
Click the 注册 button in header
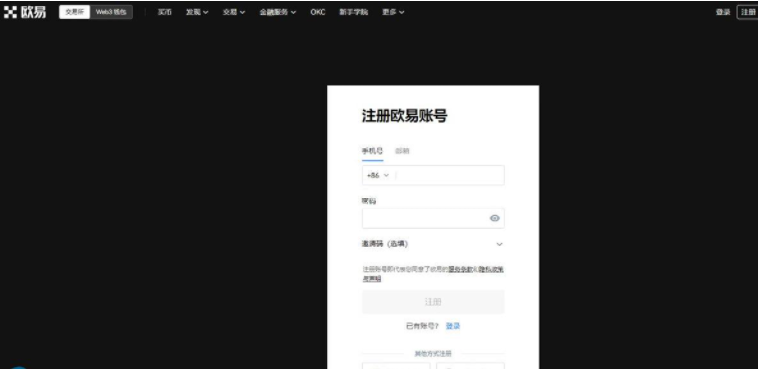[x=748, y=12]
